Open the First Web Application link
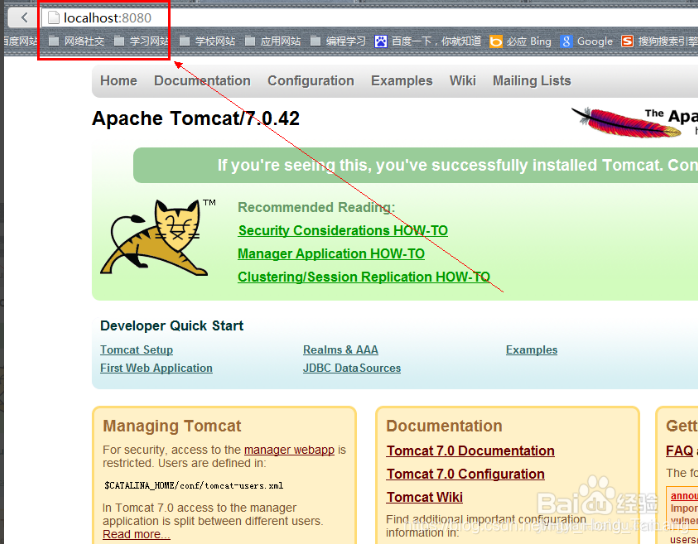Screen dimensions: 698x544 [156, 368]
